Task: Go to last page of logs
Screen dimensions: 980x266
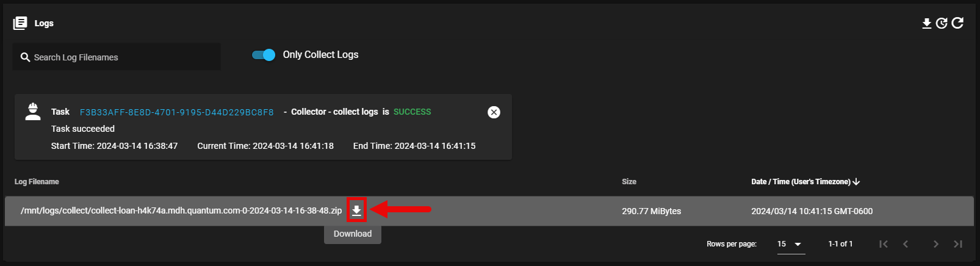Action: [958, 244]
